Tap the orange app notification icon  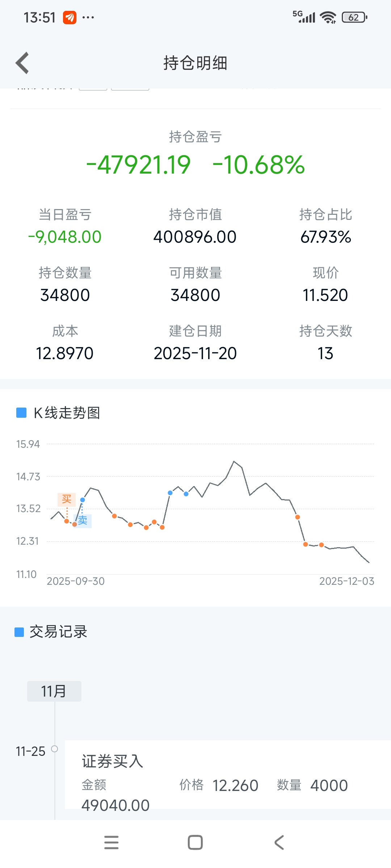[x=70, y=17]
